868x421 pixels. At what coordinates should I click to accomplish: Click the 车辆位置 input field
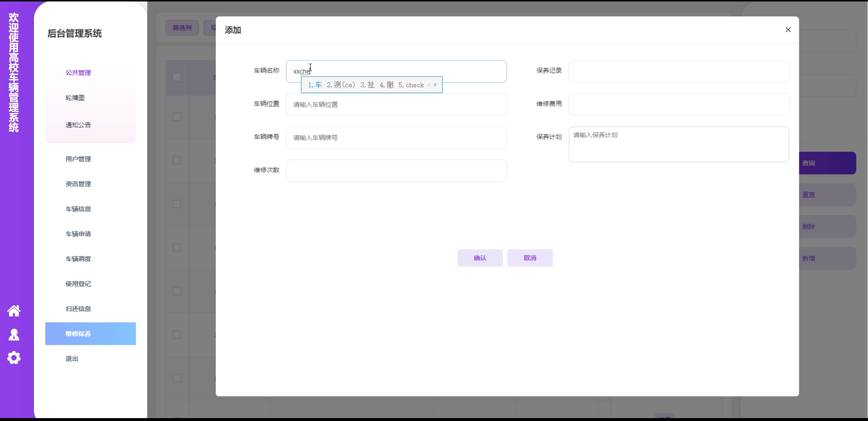click(396, 105)
